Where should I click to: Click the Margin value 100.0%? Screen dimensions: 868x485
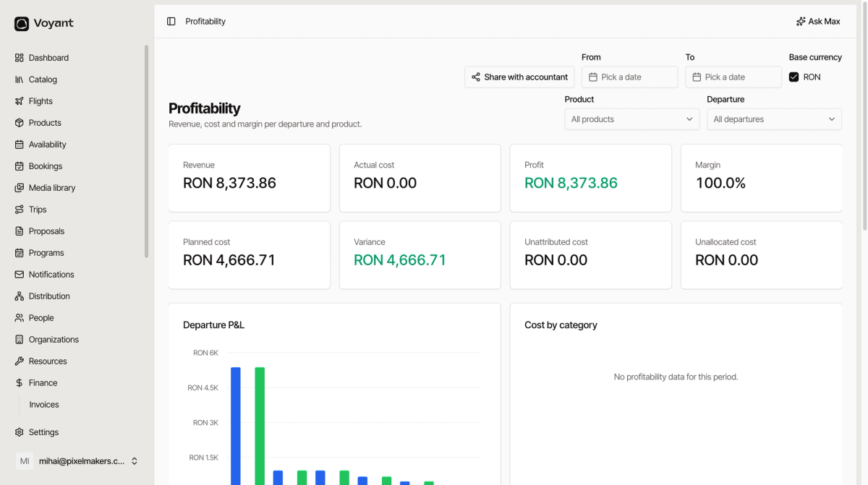720,183
